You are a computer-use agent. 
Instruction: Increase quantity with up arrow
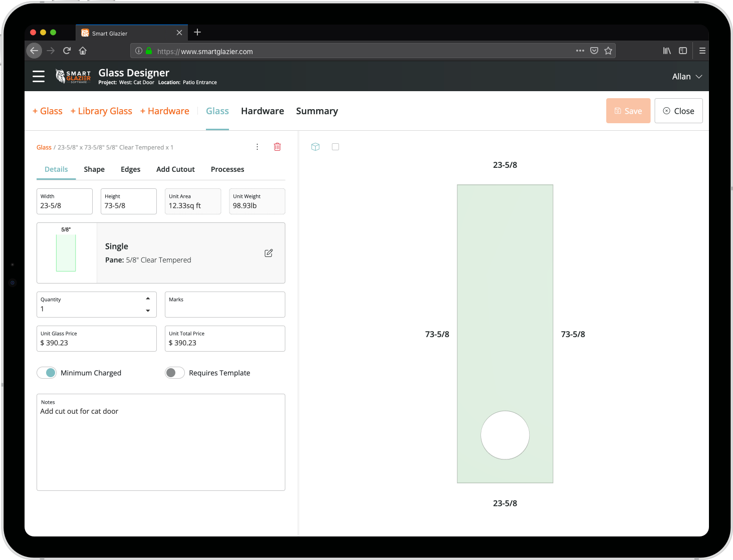pyautogui.click(x=148, y=298)
